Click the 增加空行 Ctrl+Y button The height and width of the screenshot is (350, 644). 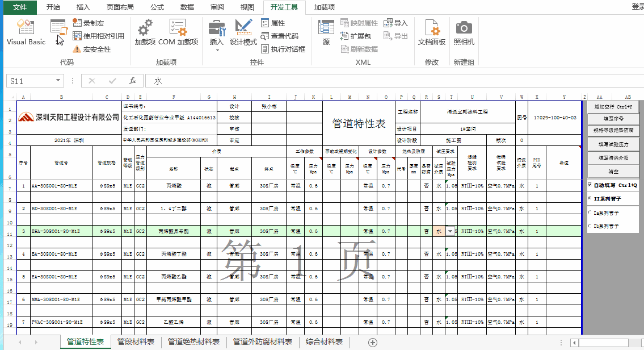(613, 106)
